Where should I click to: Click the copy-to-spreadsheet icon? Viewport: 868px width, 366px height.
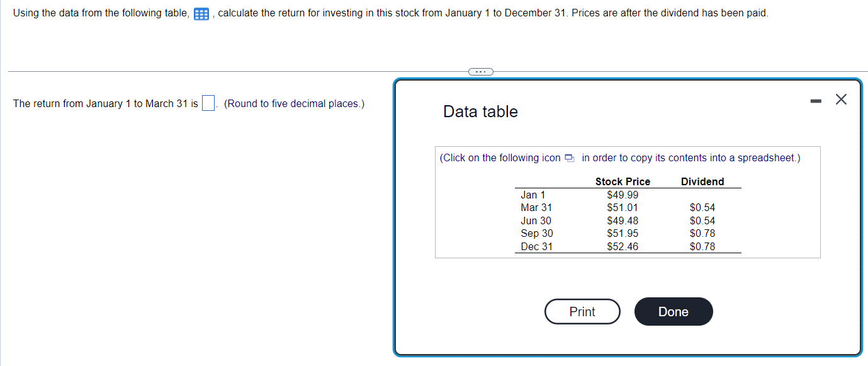[x=569, y=157]
